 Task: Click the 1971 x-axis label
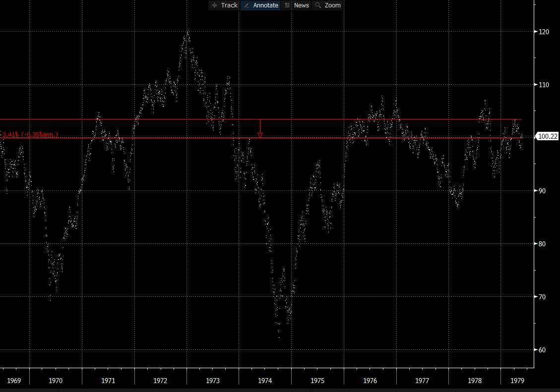pyautogui.click(x=108, y=381)
